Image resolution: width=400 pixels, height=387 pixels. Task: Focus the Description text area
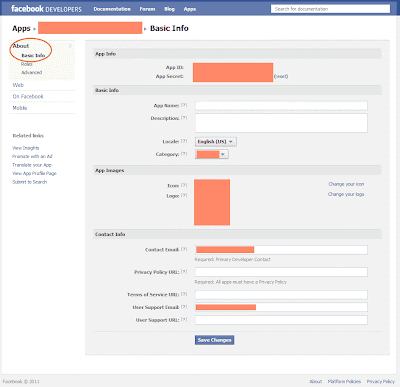tap(281, 123)
